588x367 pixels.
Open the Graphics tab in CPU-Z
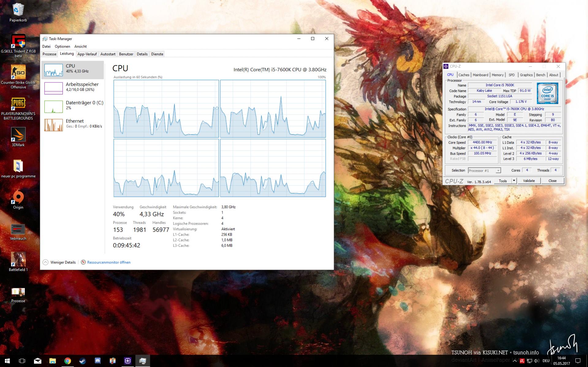(526, 75)
